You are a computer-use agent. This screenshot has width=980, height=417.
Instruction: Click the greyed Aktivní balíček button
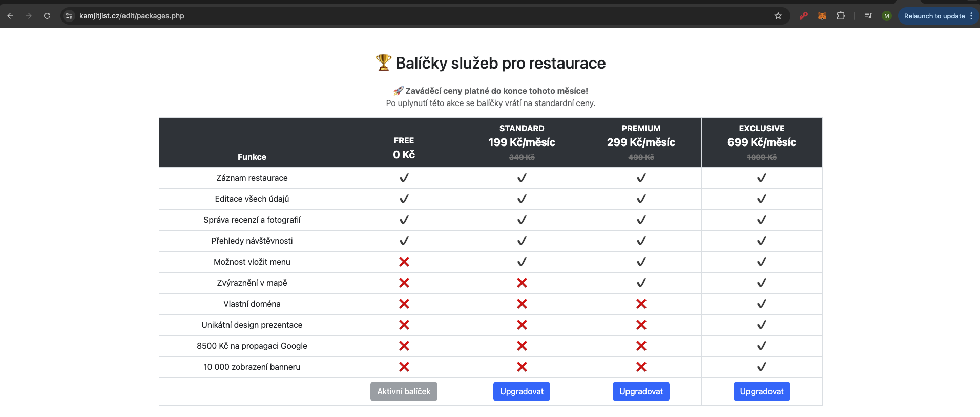[x=404, y=391]
